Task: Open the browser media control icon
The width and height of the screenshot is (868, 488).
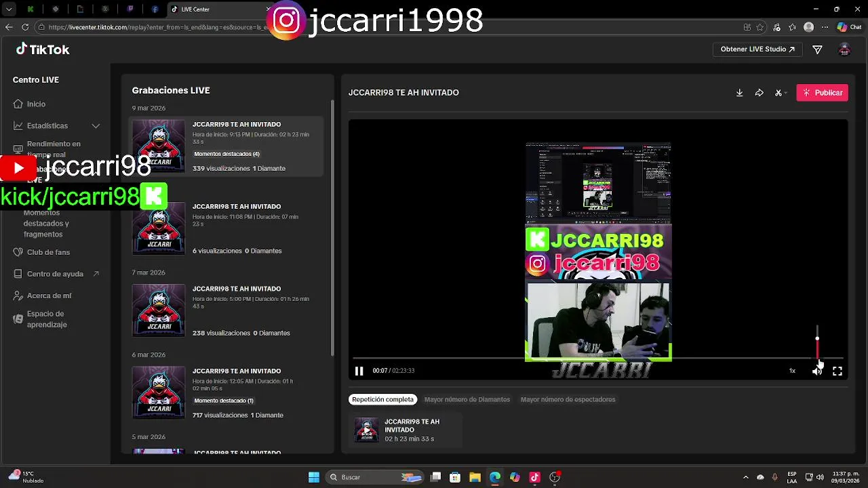Action: [776, 27]
